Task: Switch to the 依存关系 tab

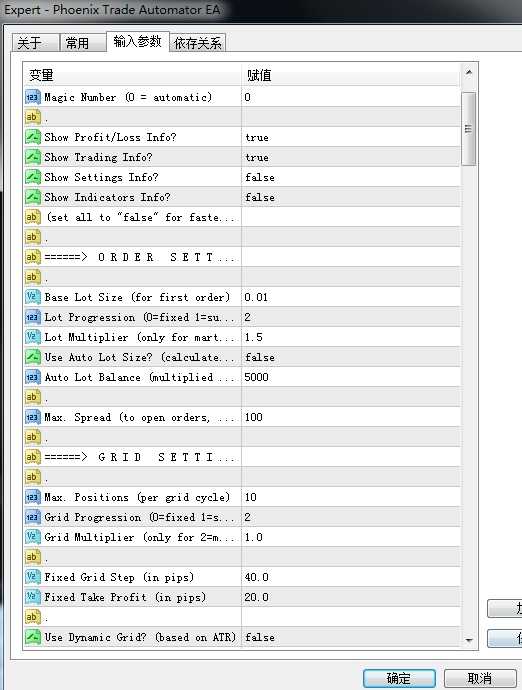Action: tap(198, 43)
